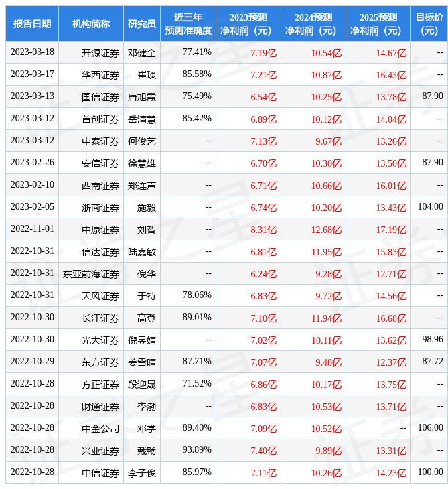
Task: Click the 106.00 target price cell
Action: pos(430,429)
